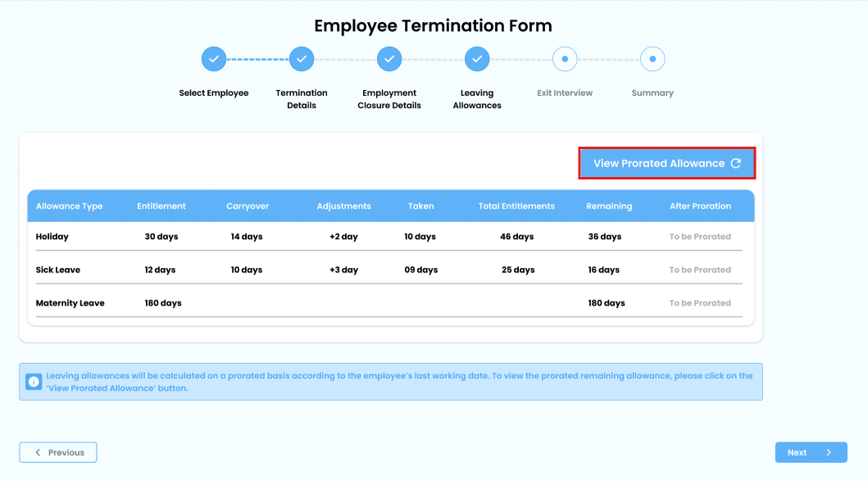Click the Exit Interview step circle

pos(565,59)
